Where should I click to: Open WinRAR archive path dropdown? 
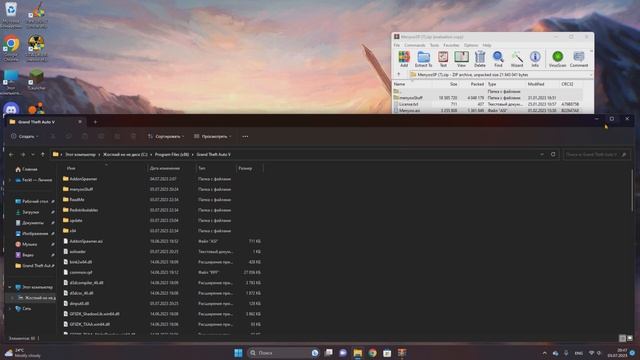click(x=591, y=75)
